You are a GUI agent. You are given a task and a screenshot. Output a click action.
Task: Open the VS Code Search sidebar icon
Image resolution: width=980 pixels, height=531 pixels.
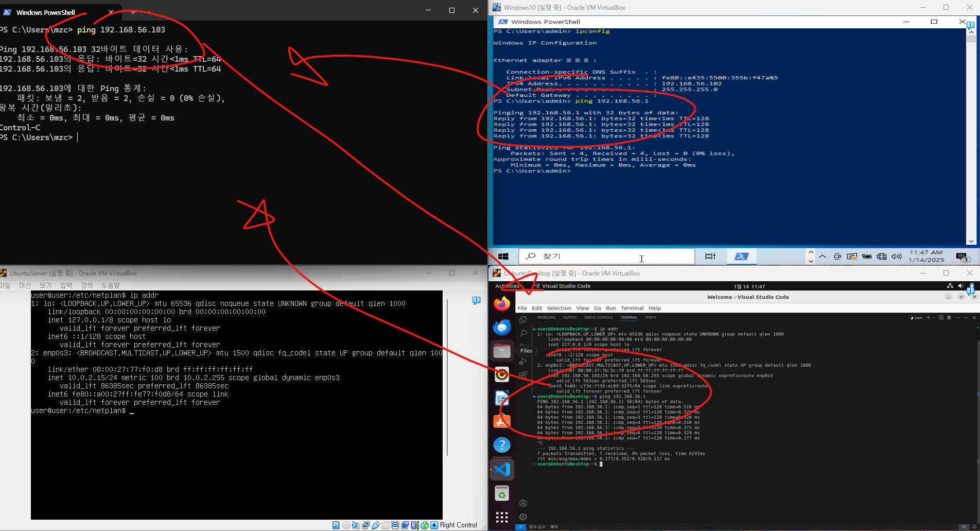pos(523,333)
